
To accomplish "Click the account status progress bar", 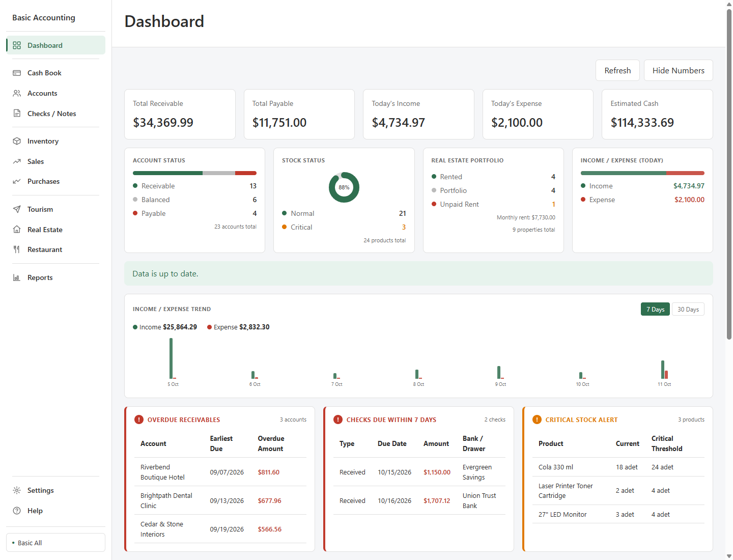I will click(x=194, y=173).
